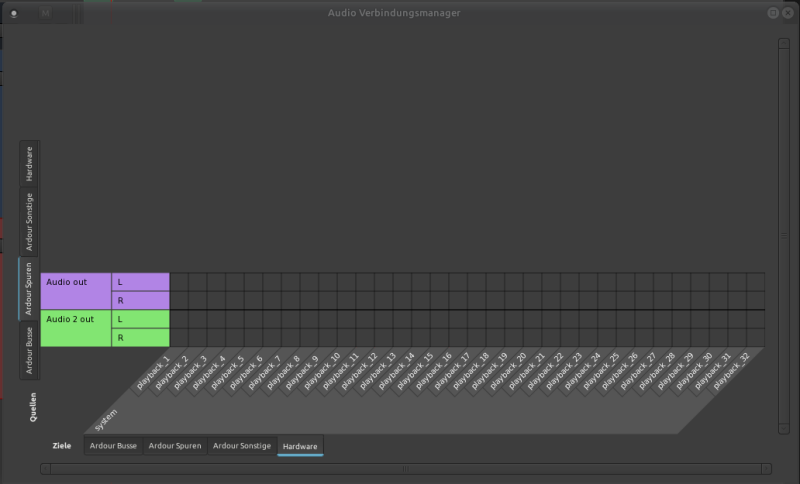
Task: Close the Audio Verbindungsmanager window
Action: point(788,12)
